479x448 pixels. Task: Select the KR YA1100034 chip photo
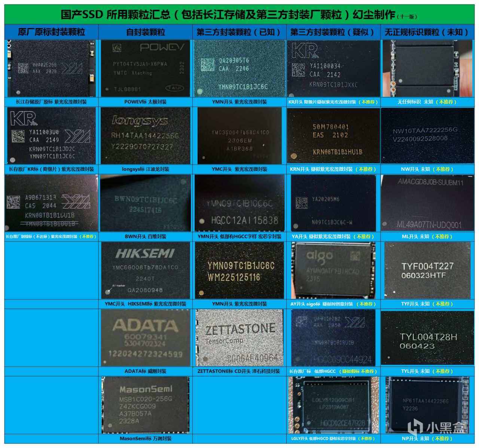[x=333, y=68]
